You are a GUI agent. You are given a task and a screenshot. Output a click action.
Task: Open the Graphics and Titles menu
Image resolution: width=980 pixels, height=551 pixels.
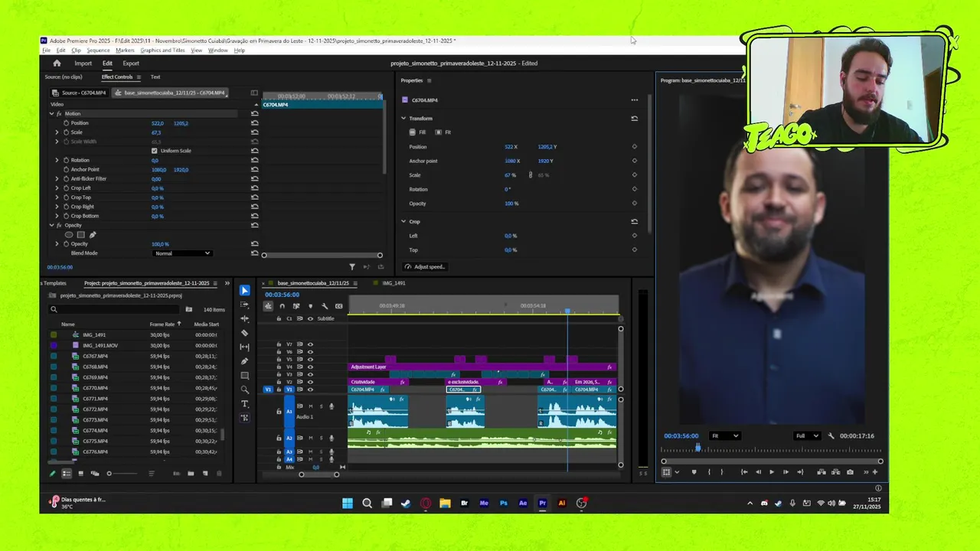point(162,51)
